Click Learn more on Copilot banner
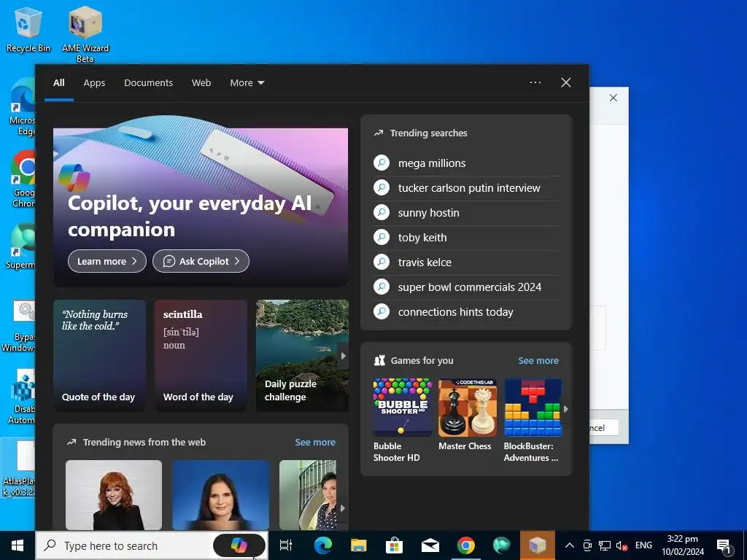The width and height of the screenshot is (747, 560). coord(107,261)
